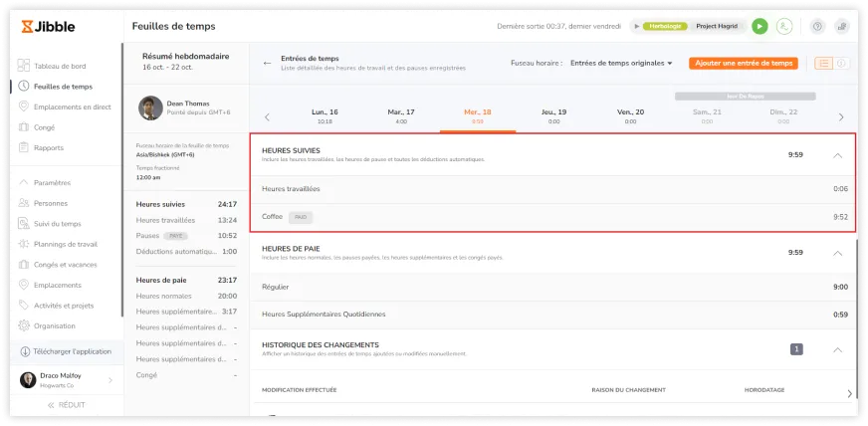Switch to info view toggle

840,63
